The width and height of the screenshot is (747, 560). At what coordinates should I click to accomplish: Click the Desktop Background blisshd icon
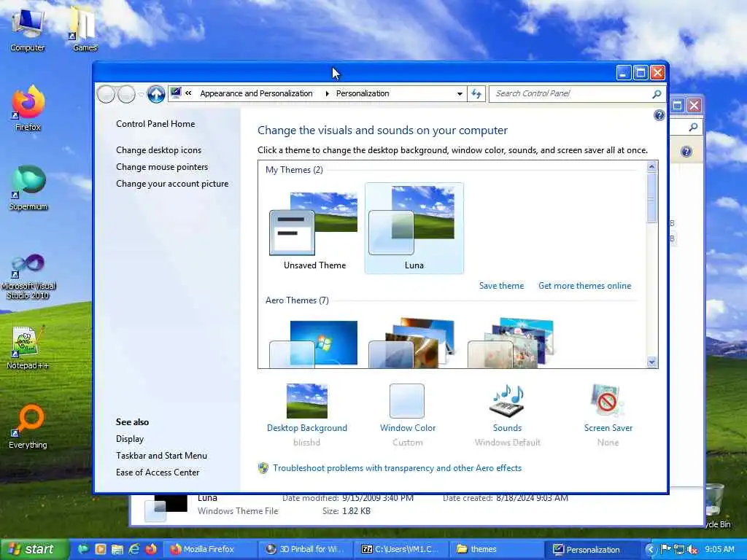point(307,401)
